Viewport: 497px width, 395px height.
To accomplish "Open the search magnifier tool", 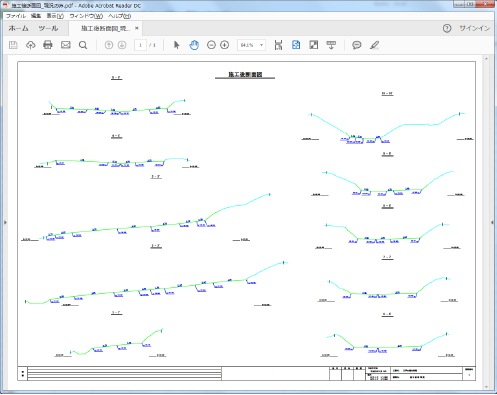I will 83,45.
